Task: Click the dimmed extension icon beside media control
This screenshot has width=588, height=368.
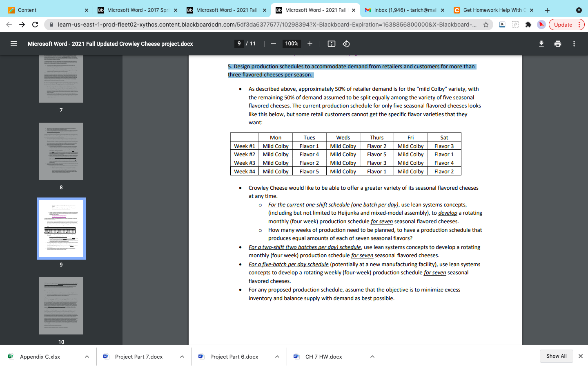Action: click(x=515, y=25)
